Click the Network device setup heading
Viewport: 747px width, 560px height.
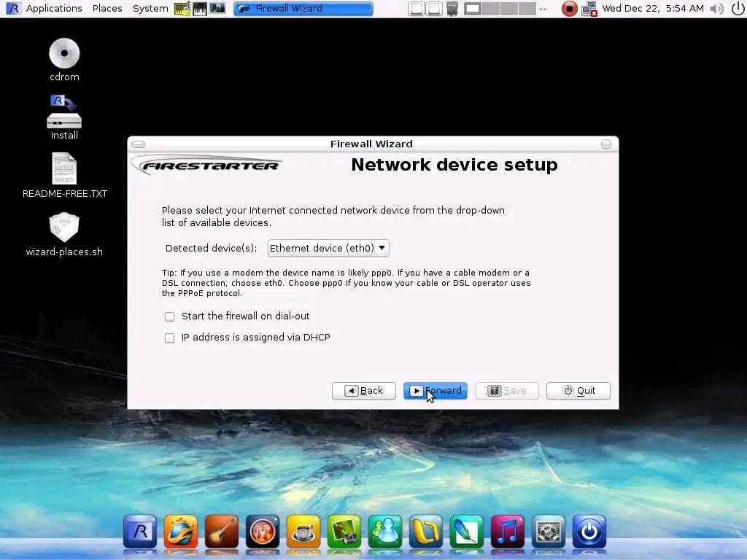click(x=454, y=165)
